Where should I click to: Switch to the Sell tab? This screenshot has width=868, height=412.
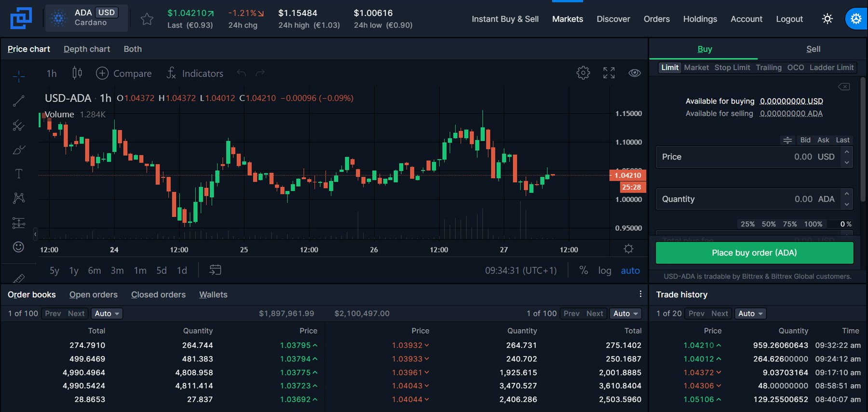coord(813,49)
